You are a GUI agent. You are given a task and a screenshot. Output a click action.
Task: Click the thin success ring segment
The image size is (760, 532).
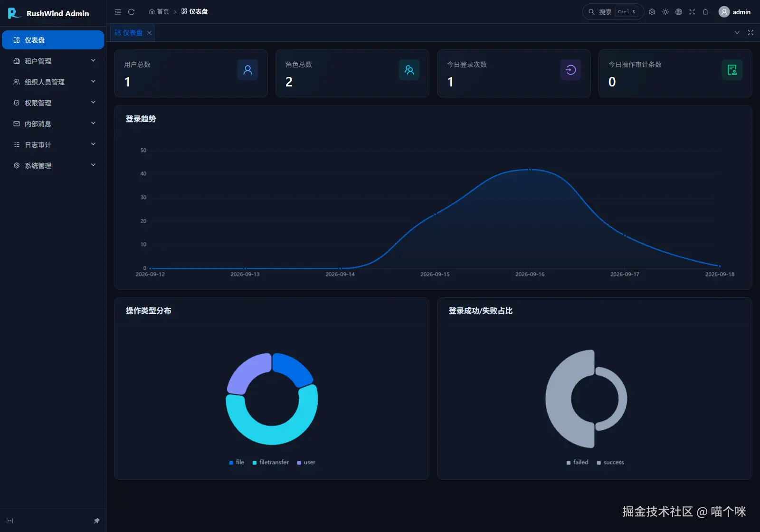click(623, 399)
